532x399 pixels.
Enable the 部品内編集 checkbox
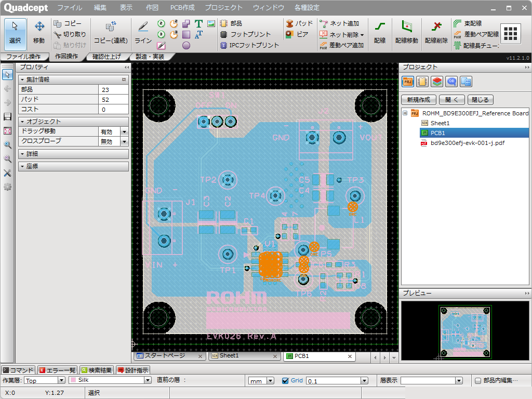click(x=478, y=381)
